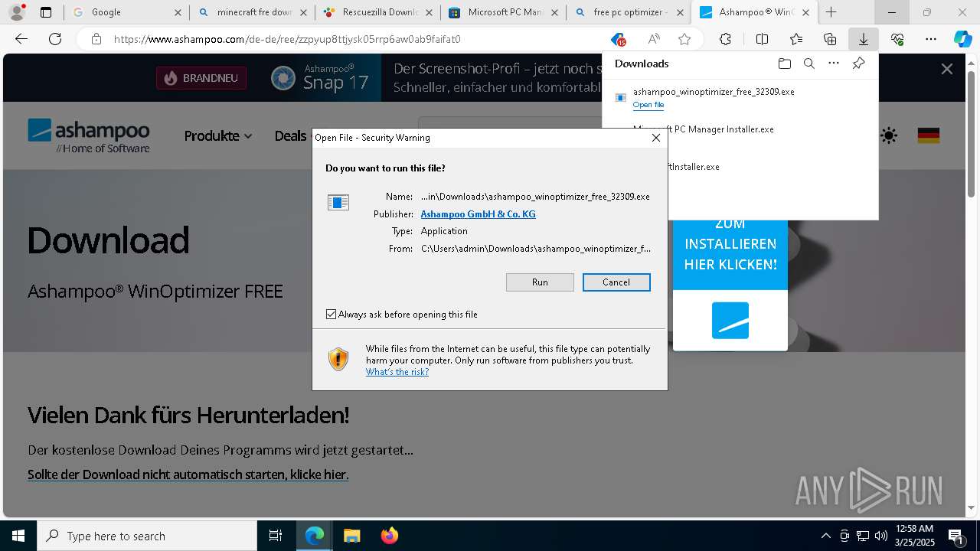The height and width of the screenshot is (551, 980).
Task: Open a new browser tab
Action: (831, 12)
